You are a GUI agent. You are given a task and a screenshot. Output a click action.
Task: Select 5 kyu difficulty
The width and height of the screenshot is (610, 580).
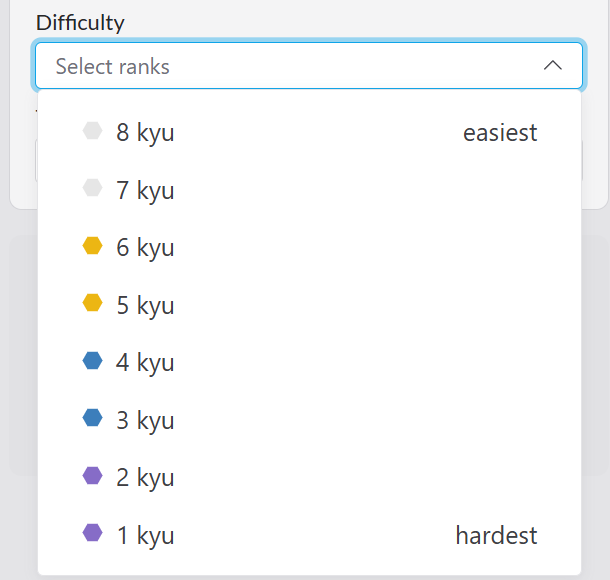point(145,305)
